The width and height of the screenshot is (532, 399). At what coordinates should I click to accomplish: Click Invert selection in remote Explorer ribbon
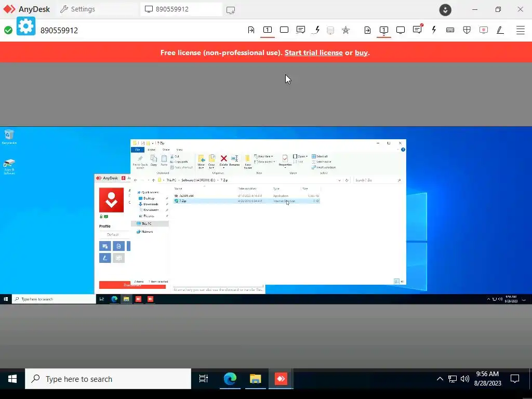click(x=324, y=167)
